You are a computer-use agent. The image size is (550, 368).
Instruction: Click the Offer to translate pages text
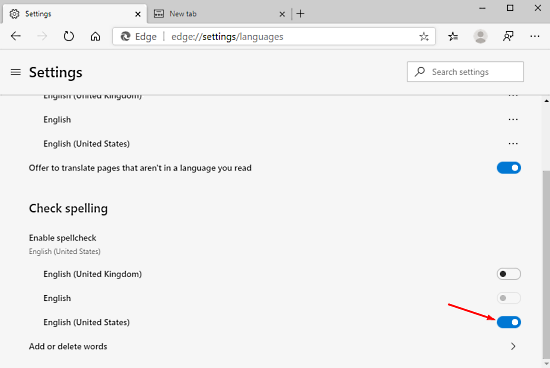(x=140, y=168)
